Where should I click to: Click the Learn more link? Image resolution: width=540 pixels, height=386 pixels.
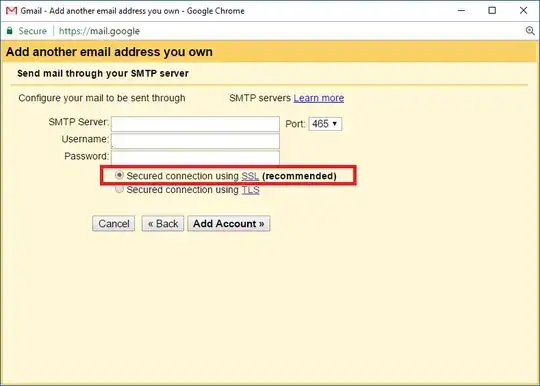click(x=319, y=98)
